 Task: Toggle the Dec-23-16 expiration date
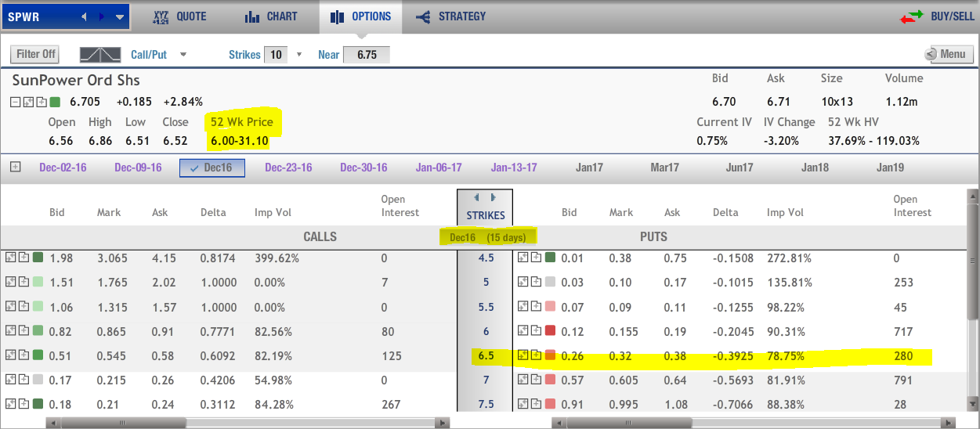point(288,168)
